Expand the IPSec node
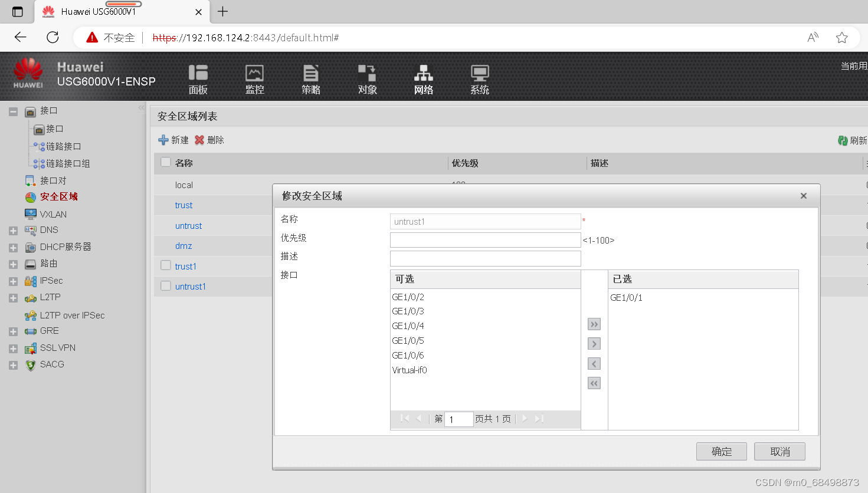This screenshot has width=868, height=493. (13, 281)
